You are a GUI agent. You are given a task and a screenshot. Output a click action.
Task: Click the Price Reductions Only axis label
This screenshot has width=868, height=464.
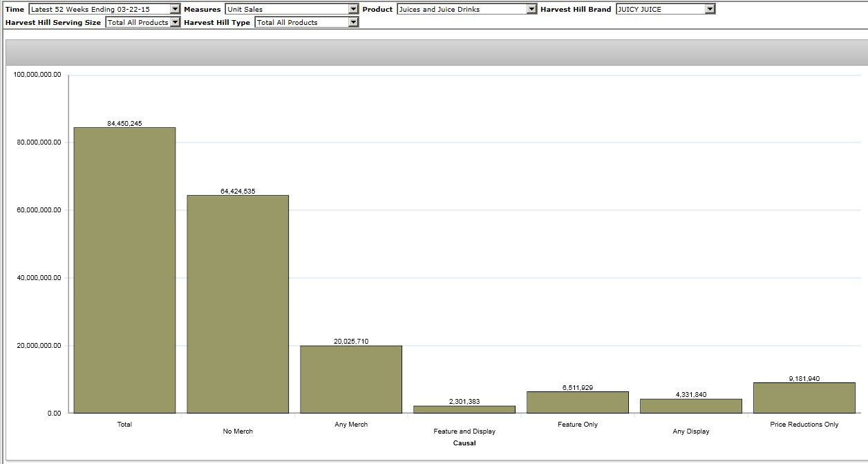[804, 424]
